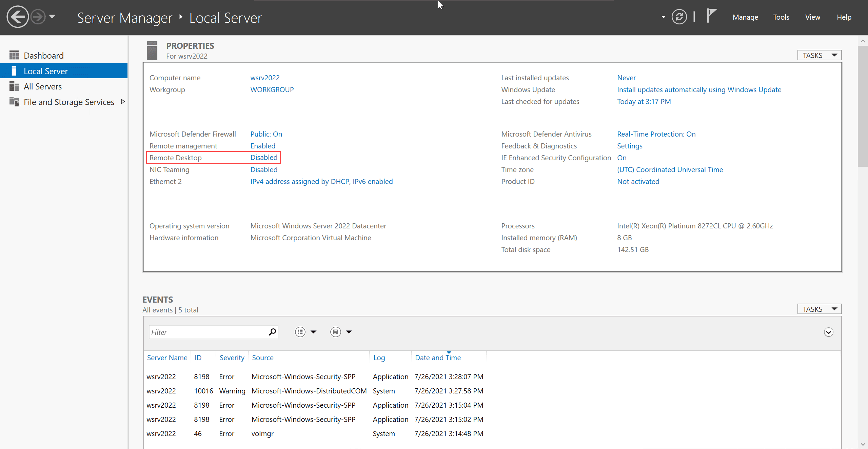Click Install updates automatically link
The width and height of the screenshot is (868, 449).
699,89
